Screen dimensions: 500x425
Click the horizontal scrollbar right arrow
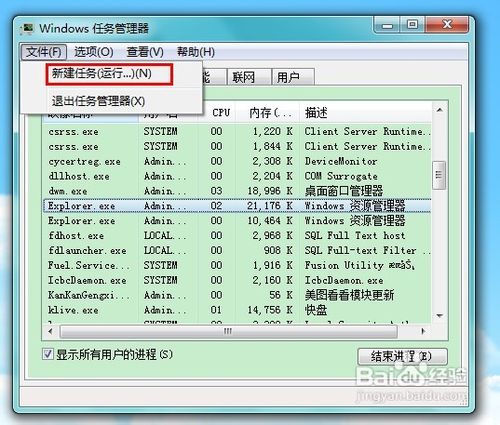423,331
